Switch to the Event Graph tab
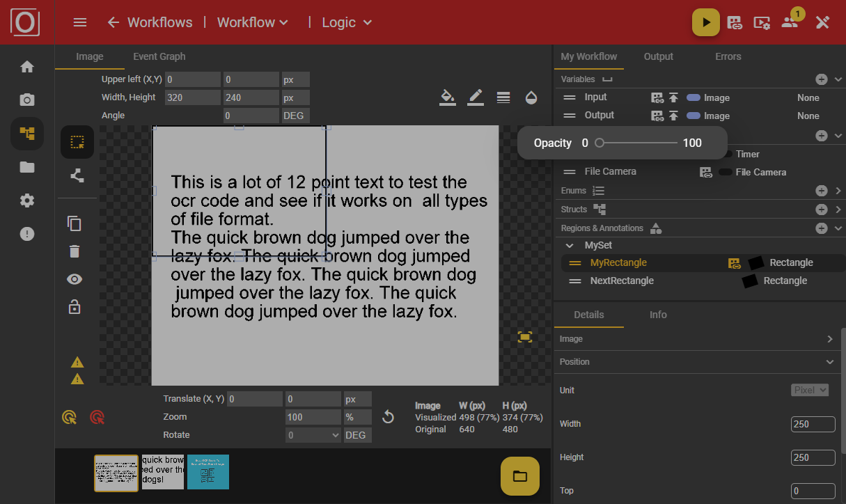The width and height of the screenshot is (846, 504). pos(159,56)
